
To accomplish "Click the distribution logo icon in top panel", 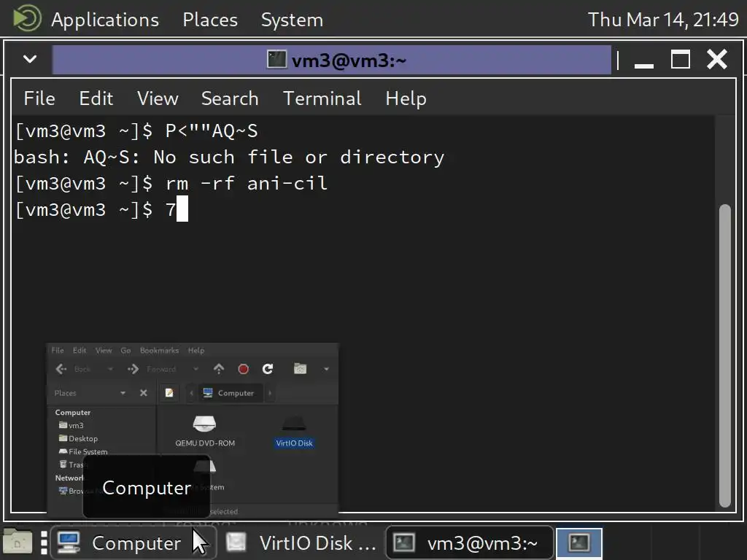I will 27,18.
